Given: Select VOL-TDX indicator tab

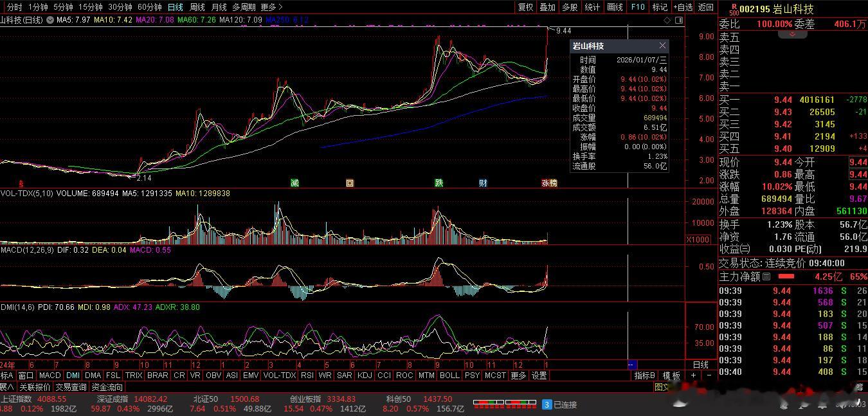Looking at the screenshot, I should pyautogui.click(x=280, y=375).
